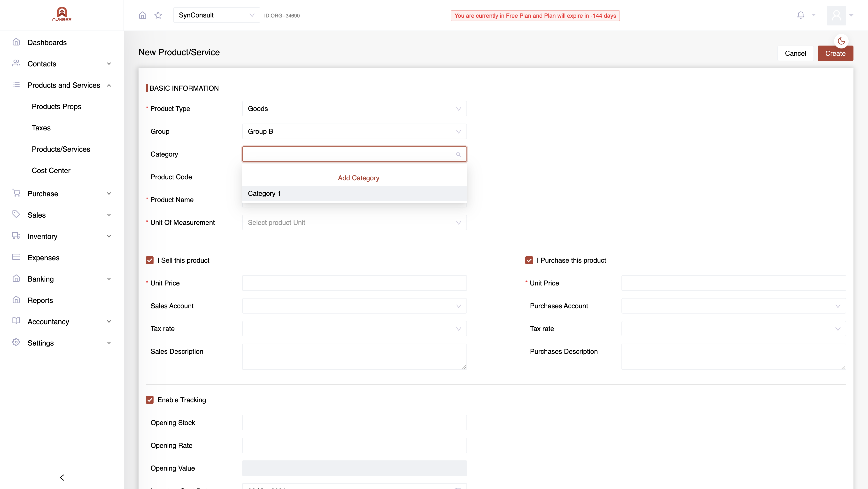Click the Number logo in sidebar
Viewport: 868px width, 489px height.
pos(62,14)
